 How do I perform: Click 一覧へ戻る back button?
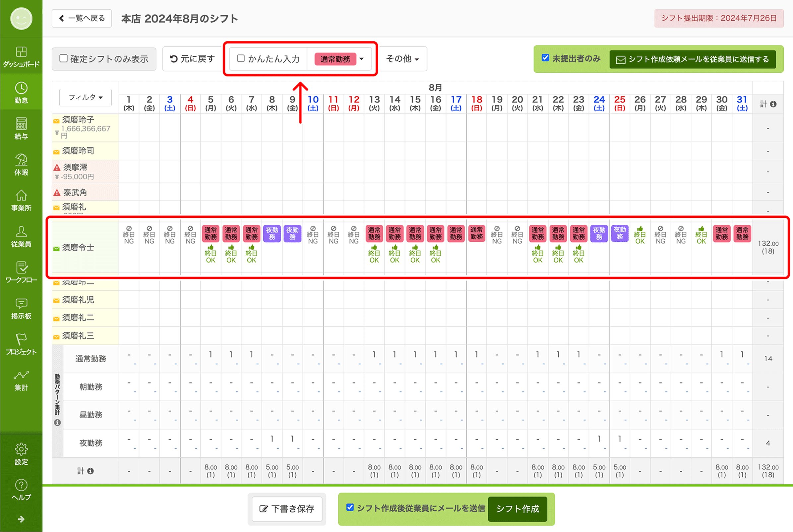pyautogui.click(x=82, y=18)
